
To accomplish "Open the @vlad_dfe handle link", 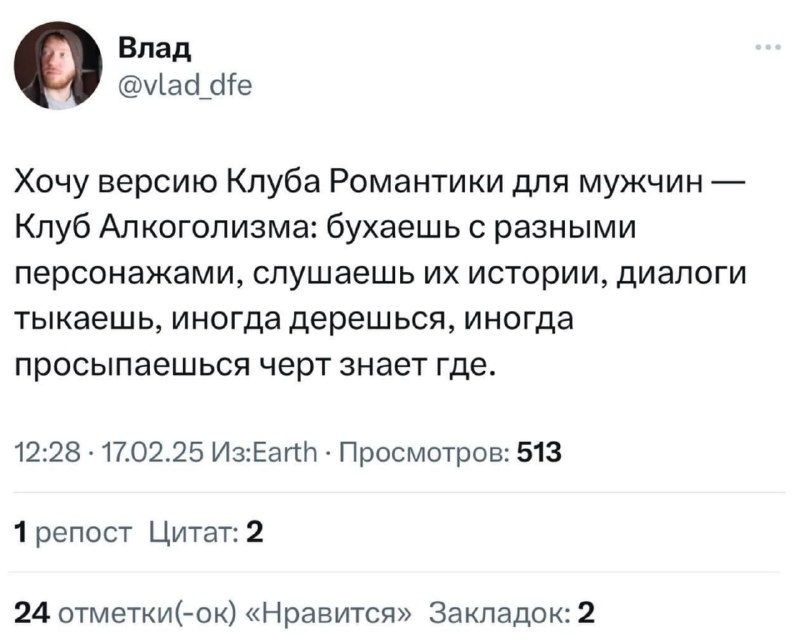I will (x=185, y=85).
